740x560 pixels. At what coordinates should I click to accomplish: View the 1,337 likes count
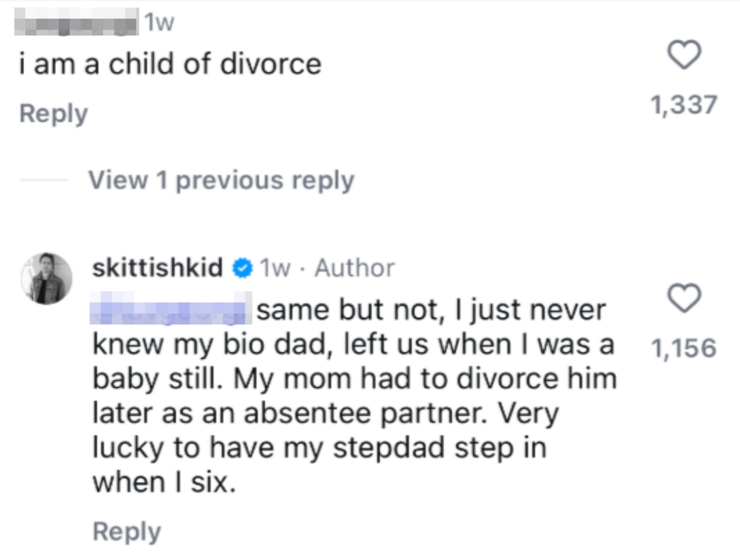point(683,105)
